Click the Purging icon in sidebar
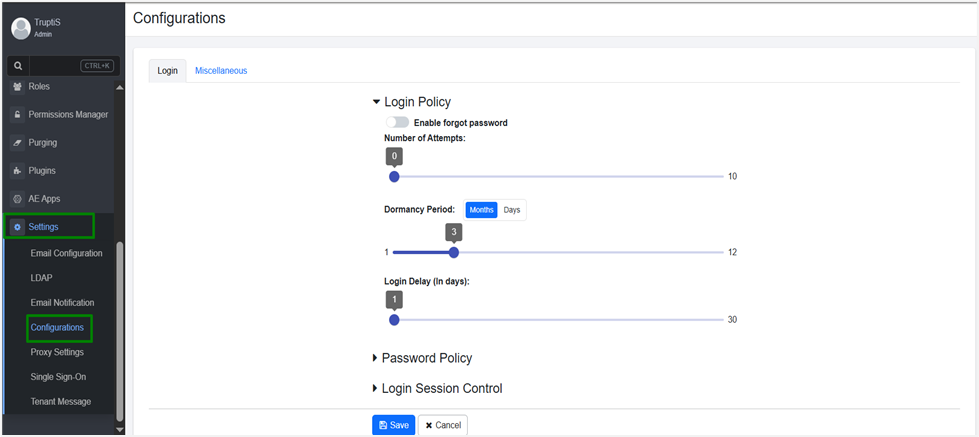 17,143
